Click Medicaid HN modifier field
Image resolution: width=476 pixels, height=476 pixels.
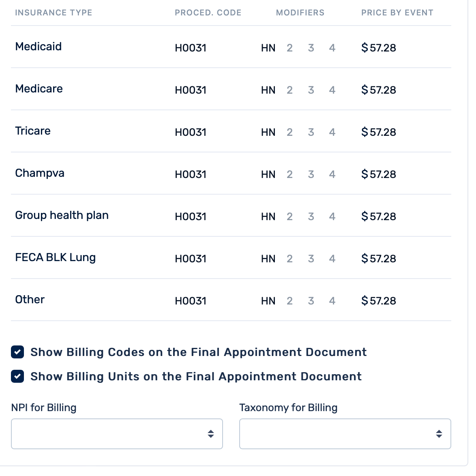[x=268, y=48]
